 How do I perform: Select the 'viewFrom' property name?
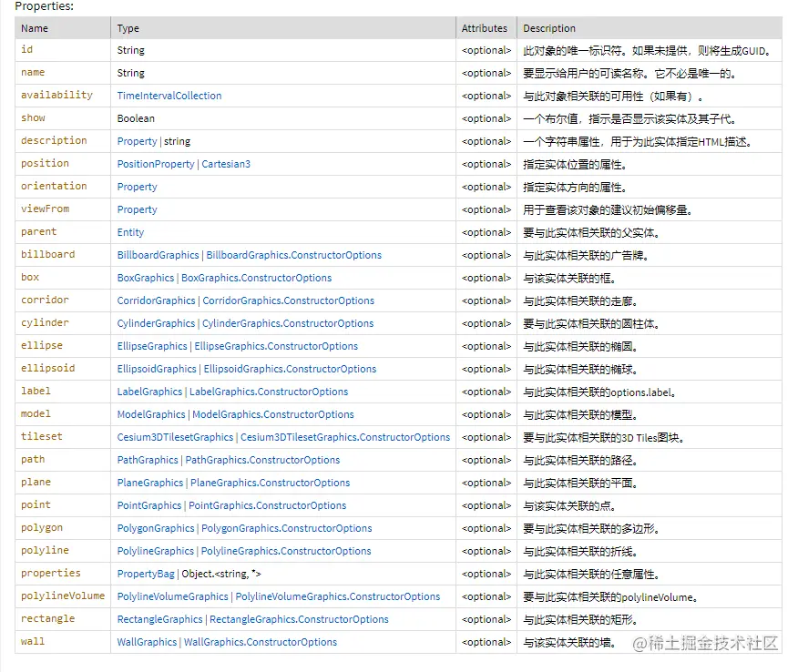tap(45, 209)
